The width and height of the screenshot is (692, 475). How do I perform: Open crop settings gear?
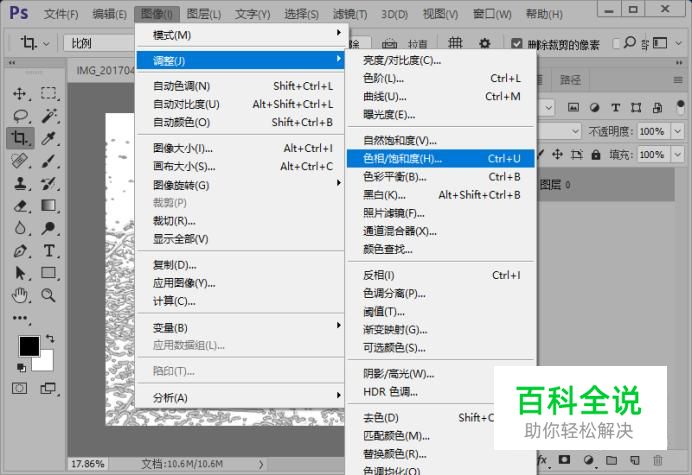click(485, 43)
